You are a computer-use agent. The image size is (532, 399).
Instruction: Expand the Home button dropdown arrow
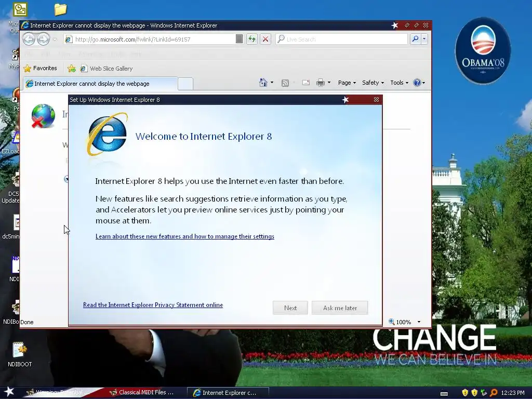[272, 83]
